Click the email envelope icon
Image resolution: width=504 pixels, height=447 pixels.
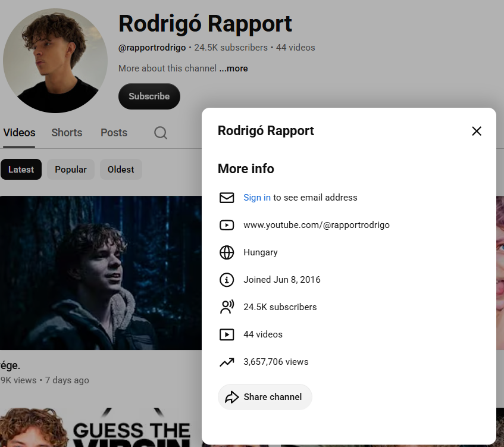pos(227,198)
